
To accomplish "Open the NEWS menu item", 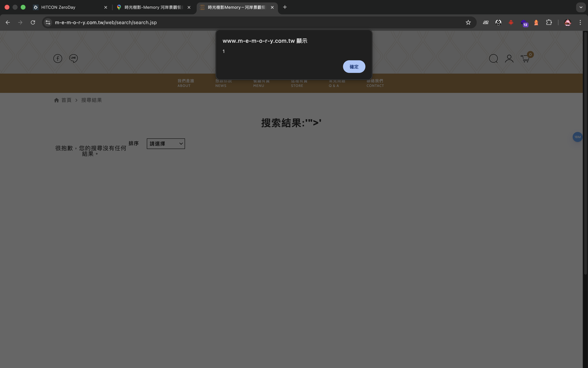I will [x=223, y=83].
